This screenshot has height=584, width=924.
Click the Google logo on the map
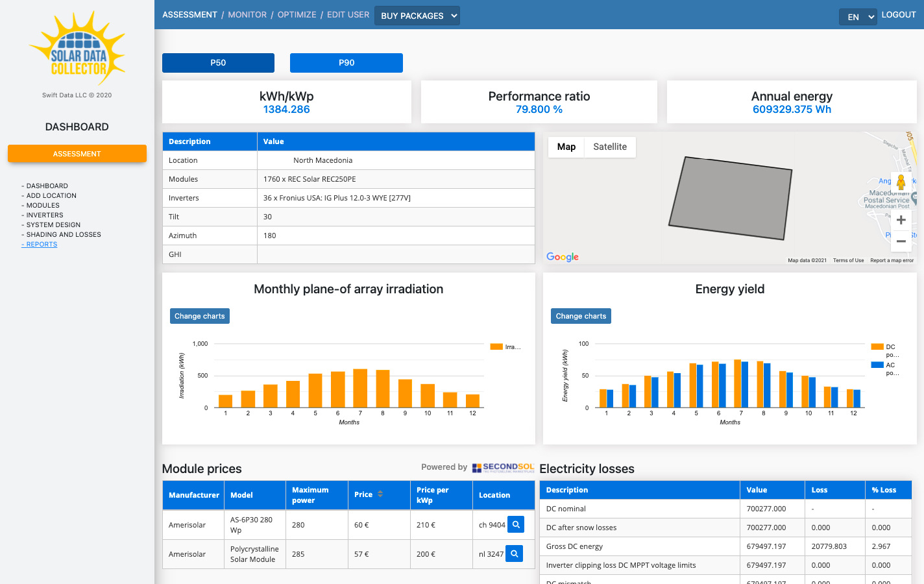[562, 257]
